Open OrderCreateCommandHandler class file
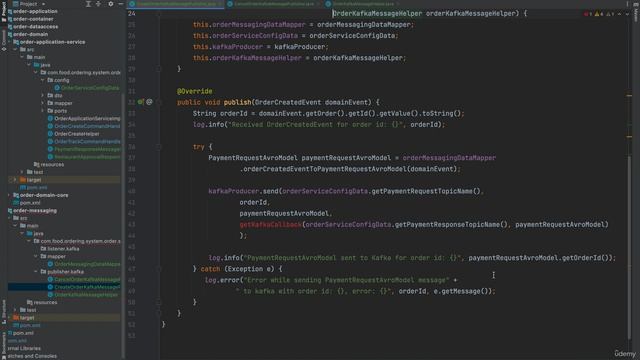640x360 pixels. [84, 126]
